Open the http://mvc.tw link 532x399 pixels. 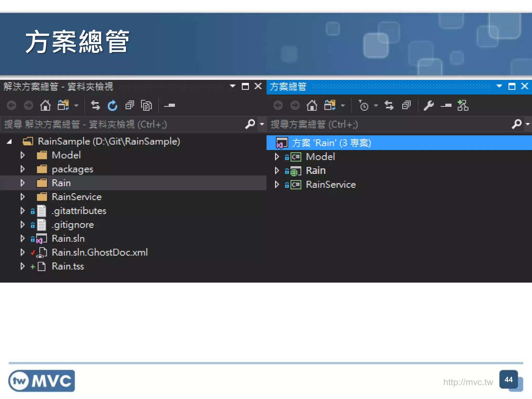468,382
